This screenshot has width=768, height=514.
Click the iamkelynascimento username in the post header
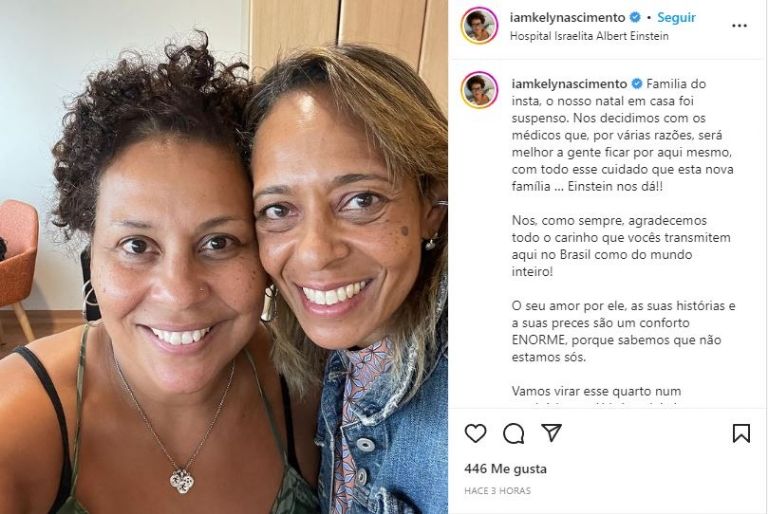(567, 18)
